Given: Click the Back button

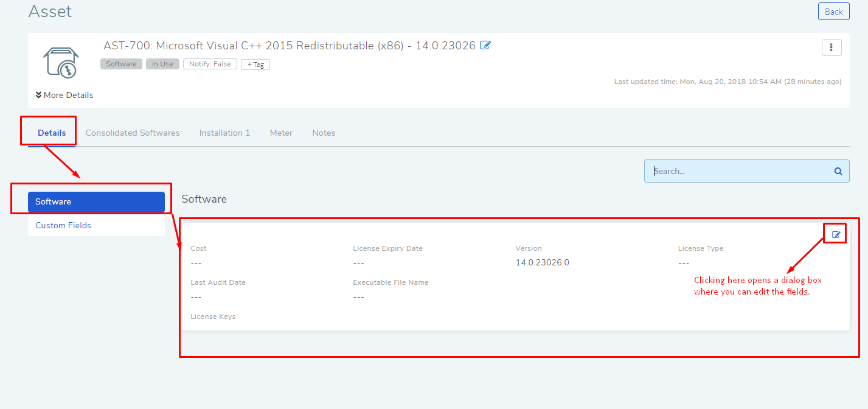Looking at the screenshot, I should tap(833, 12).
